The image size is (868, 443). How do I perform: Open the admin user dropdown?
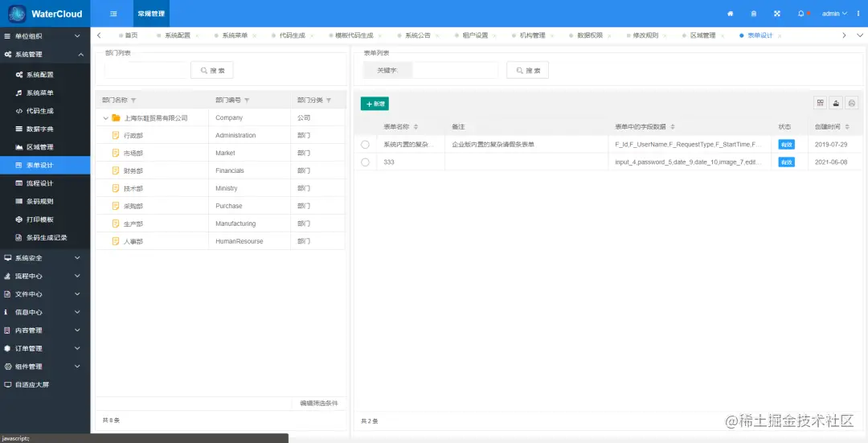(x=834, y=14)
